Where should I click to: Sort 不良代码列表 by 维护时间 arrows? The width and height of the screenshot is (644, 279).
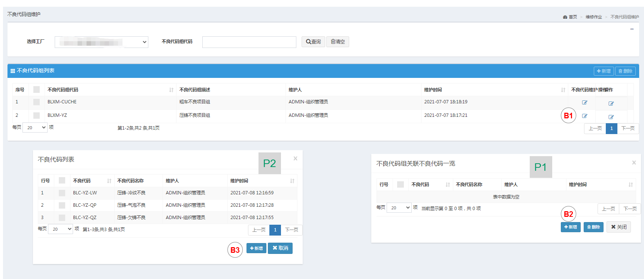(x=292, y=181)
